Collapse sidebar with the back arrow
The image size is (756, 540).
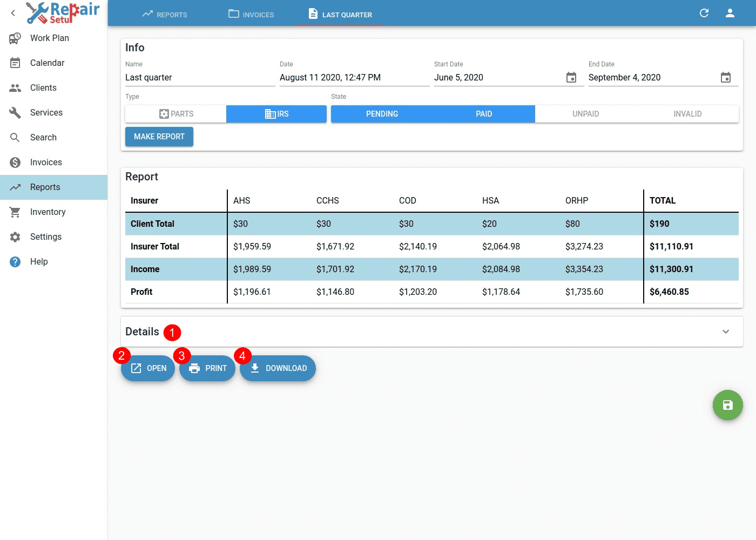click(x=13, y=13)
